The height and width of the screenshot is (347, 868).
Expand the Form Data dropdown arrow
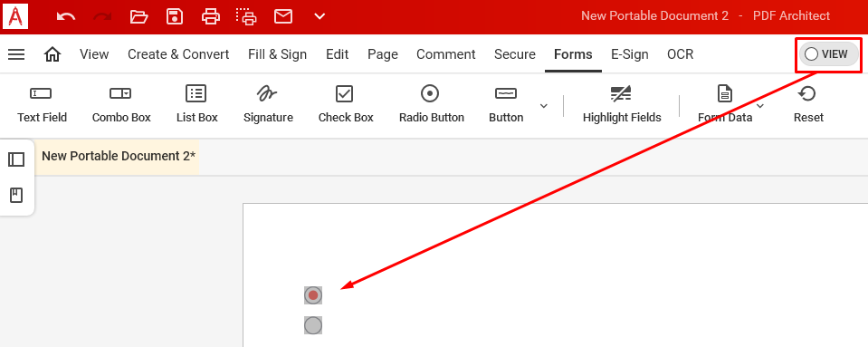760,106
